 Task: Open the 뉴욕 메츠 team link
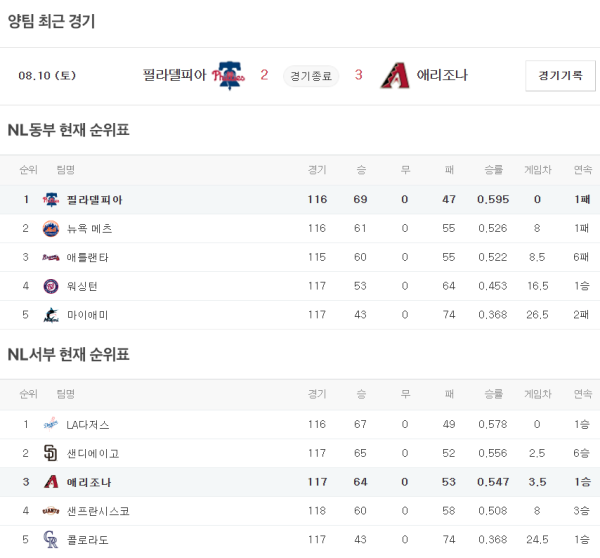point(89,229)
